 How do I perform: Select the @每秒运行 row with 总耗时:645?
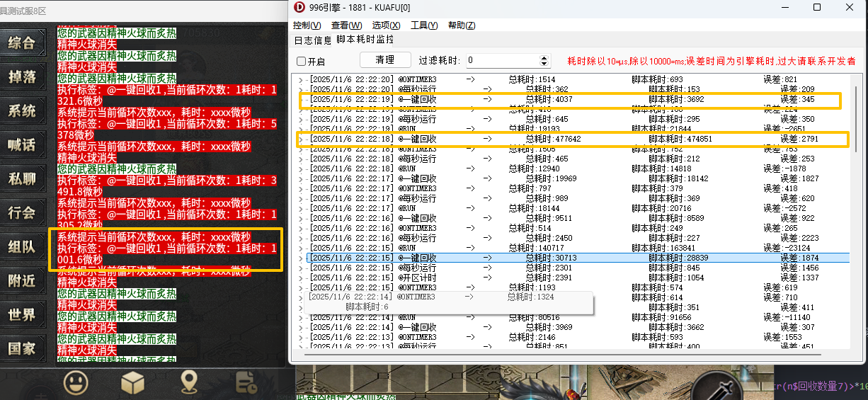(x=577, y=120)
